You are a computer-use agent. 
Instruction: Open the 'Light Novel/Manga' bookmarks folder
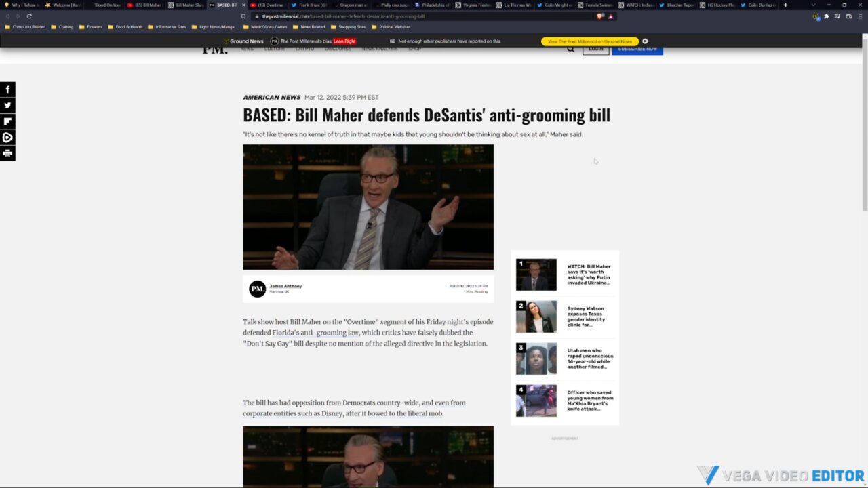coord(214,27)
